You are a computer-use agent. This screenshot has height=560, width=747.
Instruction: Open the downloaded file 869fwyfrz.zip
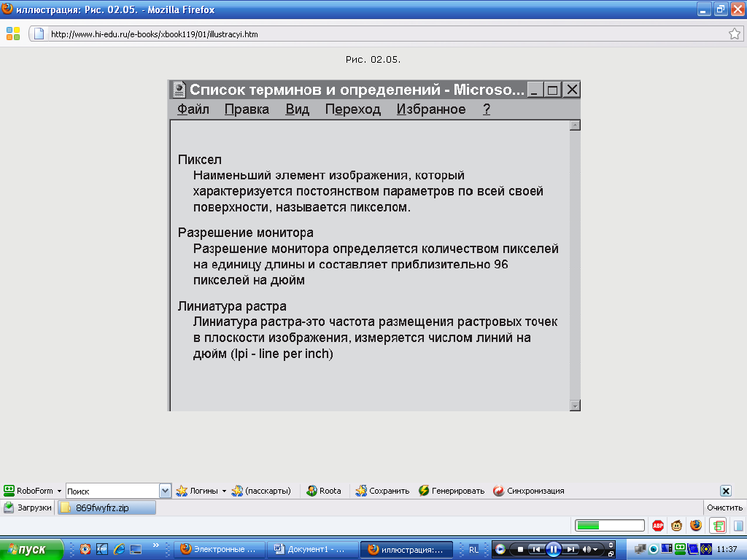click(x=107, y=507)
